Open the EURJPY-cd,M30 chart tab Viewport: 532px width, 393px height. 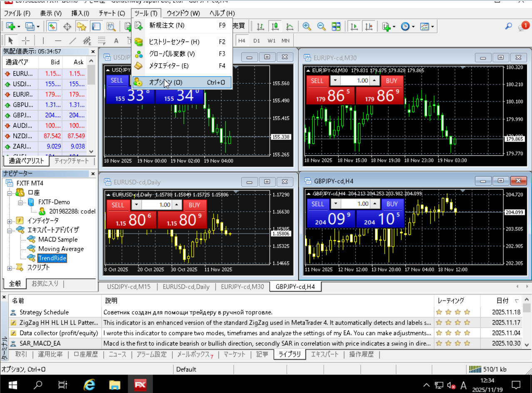click(242, 287)
